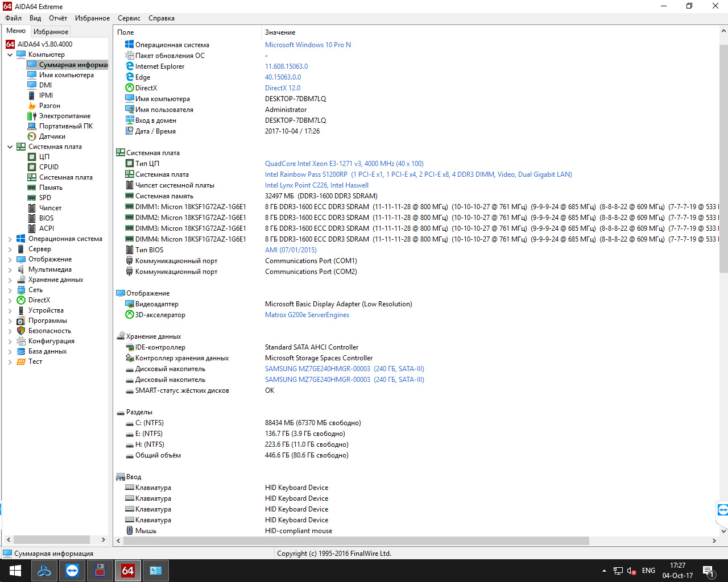This screenshot has height=582, width=728.
Task: Expand the DirectX tree node
Action: click(10, 300)
